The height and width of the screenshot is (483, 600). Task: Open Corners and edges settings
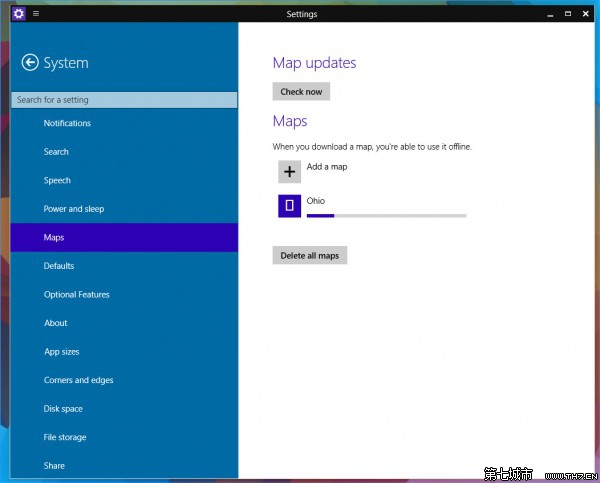[79, 380]
